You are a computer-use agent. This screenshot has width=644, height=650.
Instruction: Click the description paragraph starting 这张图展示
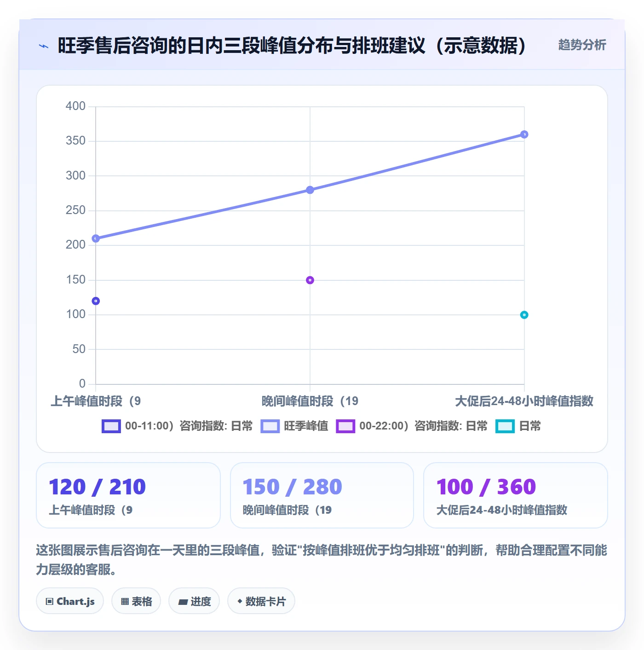pos(322,559)
